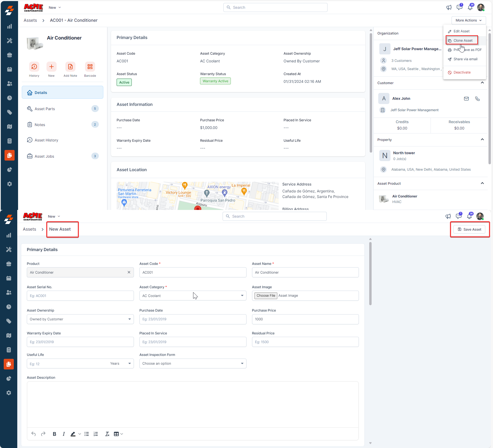This screenshot has width=493, height=448.
Task: Click the email envelope icon for Alex John
Action: pyautogui.click(x=466, y=99)
